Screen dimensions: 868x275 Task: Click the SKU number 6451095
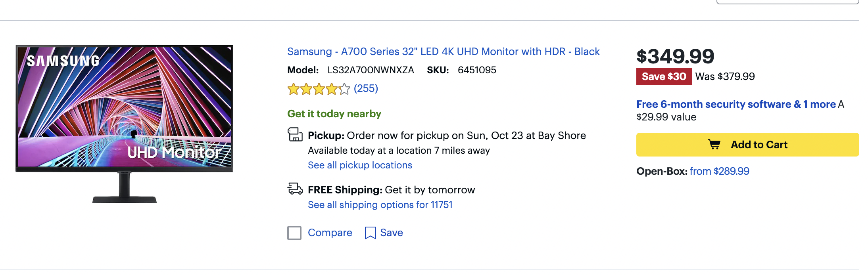(477, 70)
